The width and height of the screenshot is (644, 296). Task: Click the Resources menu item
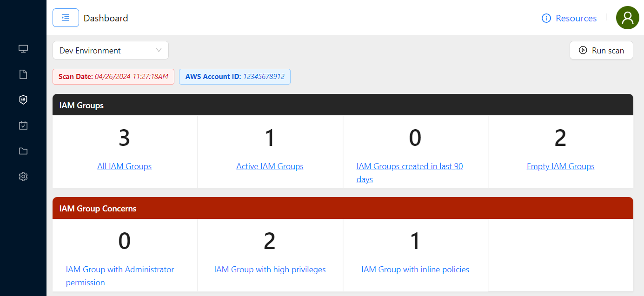coord(576,18)
